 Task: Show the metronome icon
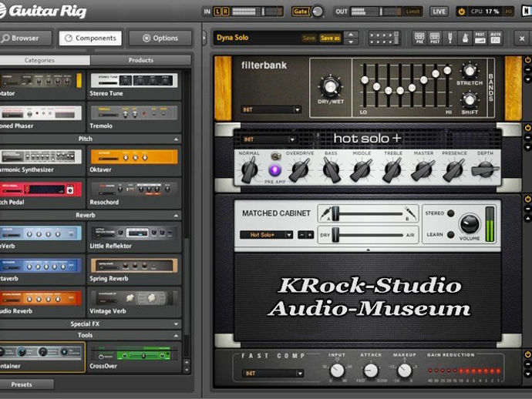pyautogui.click(x=465, y=38)
